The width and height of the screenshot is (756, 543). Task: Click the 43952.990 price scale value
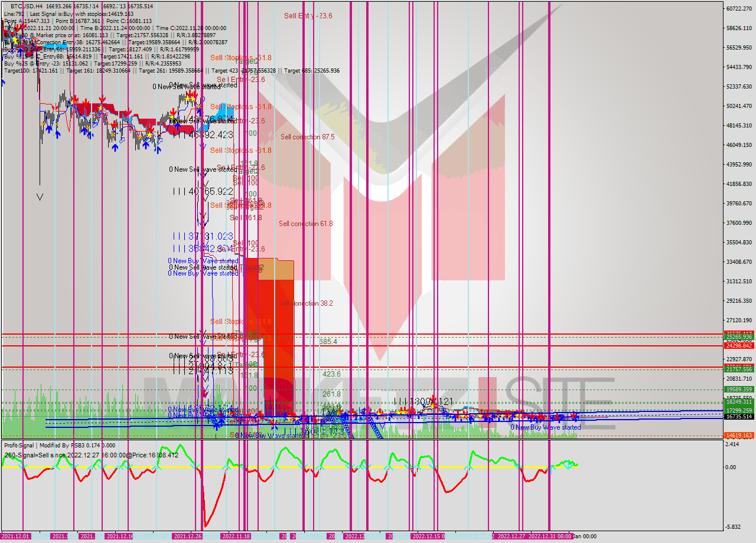point(738,164)
